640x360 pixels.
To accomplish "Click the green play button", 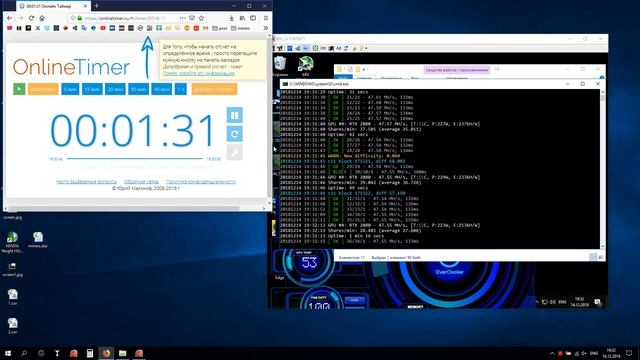I will (19, 89).
